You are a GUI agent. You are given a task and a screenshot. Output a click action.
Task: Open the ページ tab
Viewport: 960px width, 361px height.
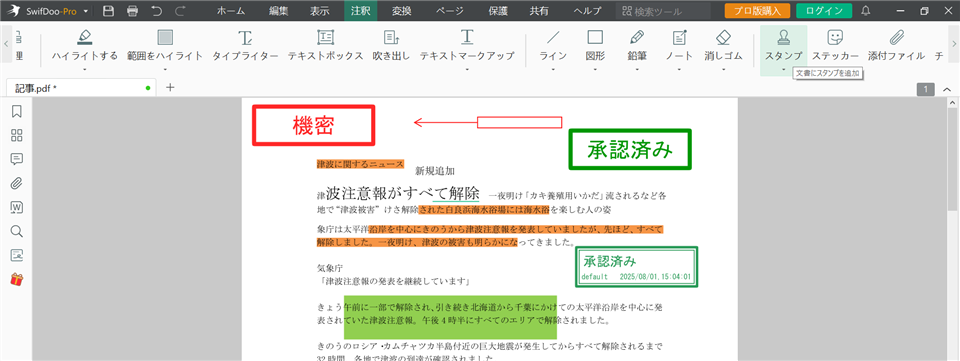(x=448, y=11)
